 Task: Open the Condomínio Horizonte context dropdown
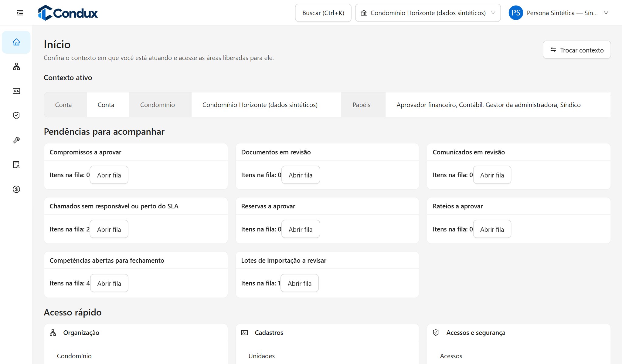[x=428, y=13]
